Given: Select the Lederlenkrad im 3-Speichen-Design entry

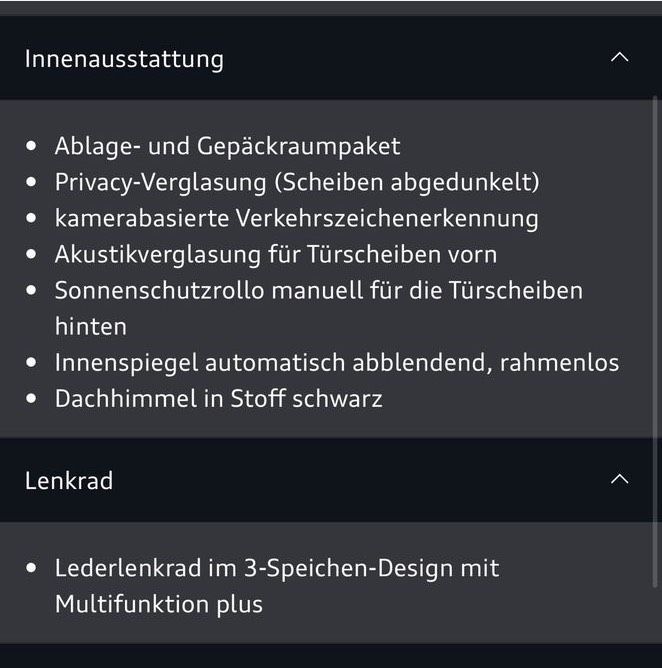Looking at the screenshot, I should pyautogui.click(x=277, y=568).
